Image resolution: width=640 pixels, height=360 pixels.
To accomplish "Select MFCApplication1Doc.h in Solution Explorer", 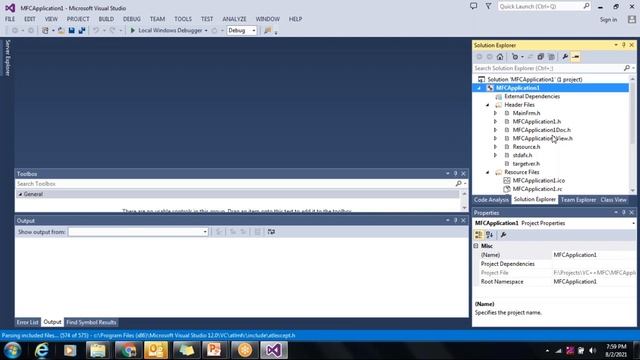I will coord(542,130).
